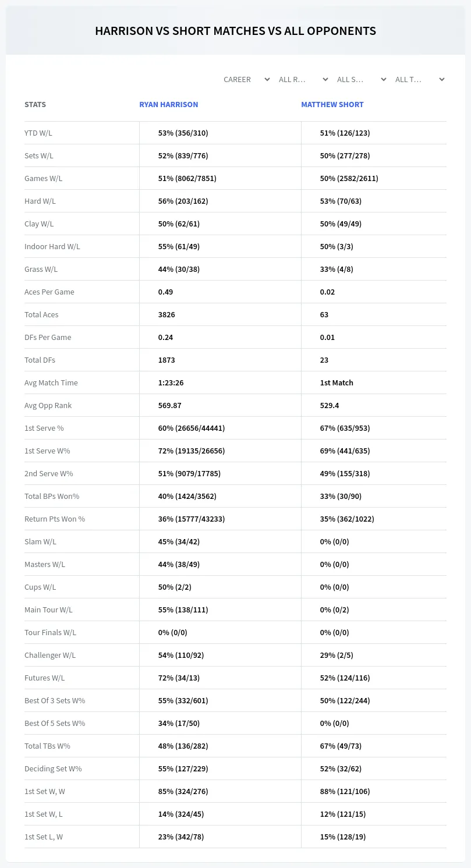Viewport: 471px width, 868px height.
Task: Select the Avg Opp Rank row label
Action: pyautogui.click(x=48, y=405)
